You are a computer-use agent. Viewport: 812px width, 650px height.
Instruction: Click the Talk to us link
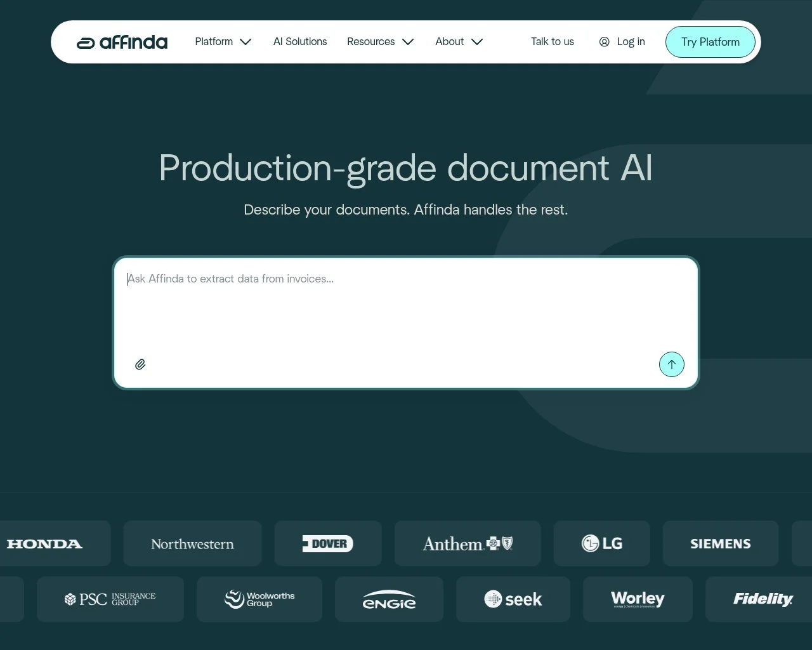tap(553, 42)
